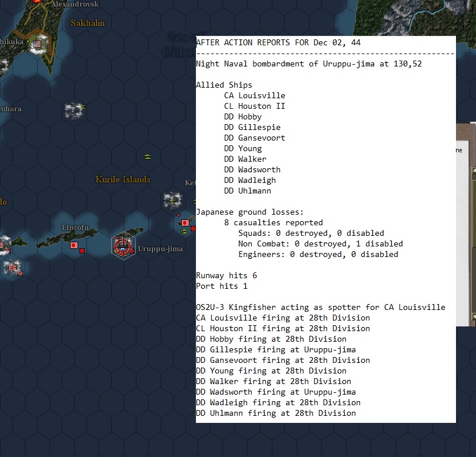The height and width of the screenshot is (457, 476).
Task: Click the 'Port hits 1' line
Action: click(222, 286)
